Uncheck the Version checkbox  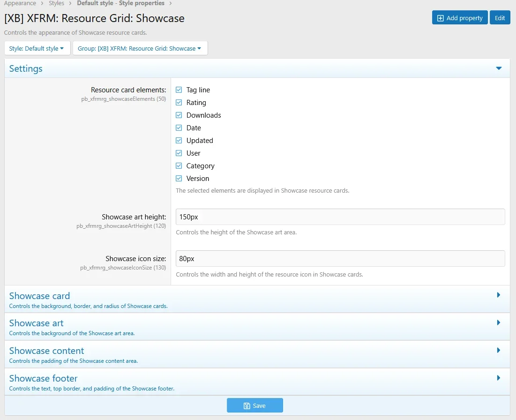pyautogui.click(x=179, y=179)
